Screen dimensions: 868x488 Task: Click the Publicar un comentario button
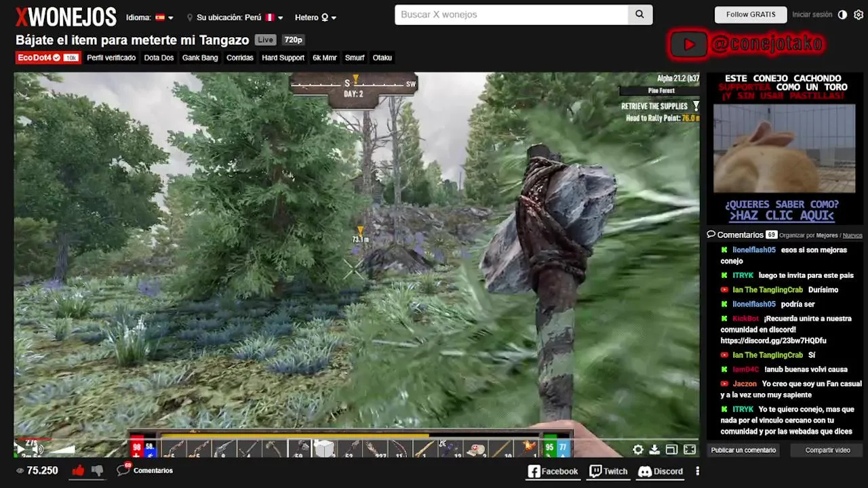[743, 450]
